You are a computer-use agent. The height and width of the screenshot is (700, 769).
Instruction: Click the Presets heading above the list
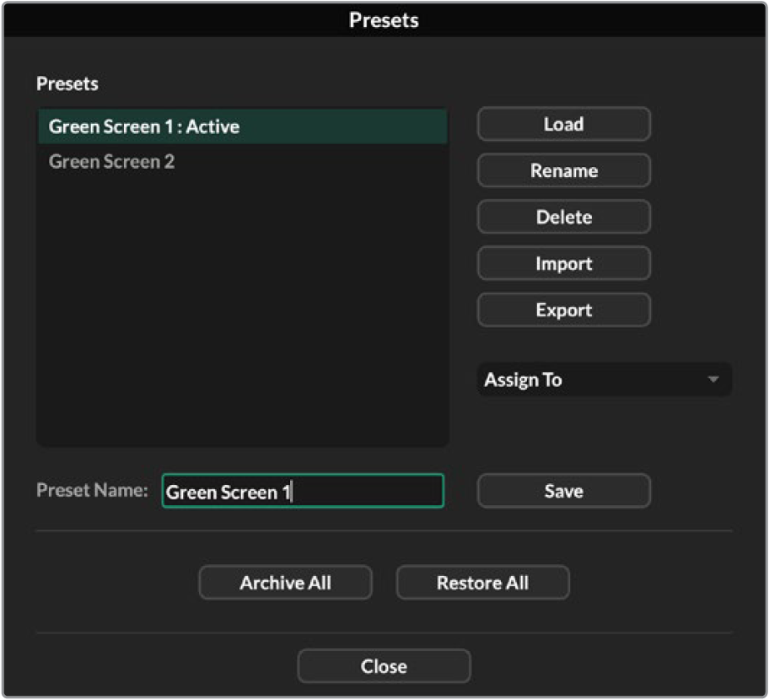(x=67, y=84)
